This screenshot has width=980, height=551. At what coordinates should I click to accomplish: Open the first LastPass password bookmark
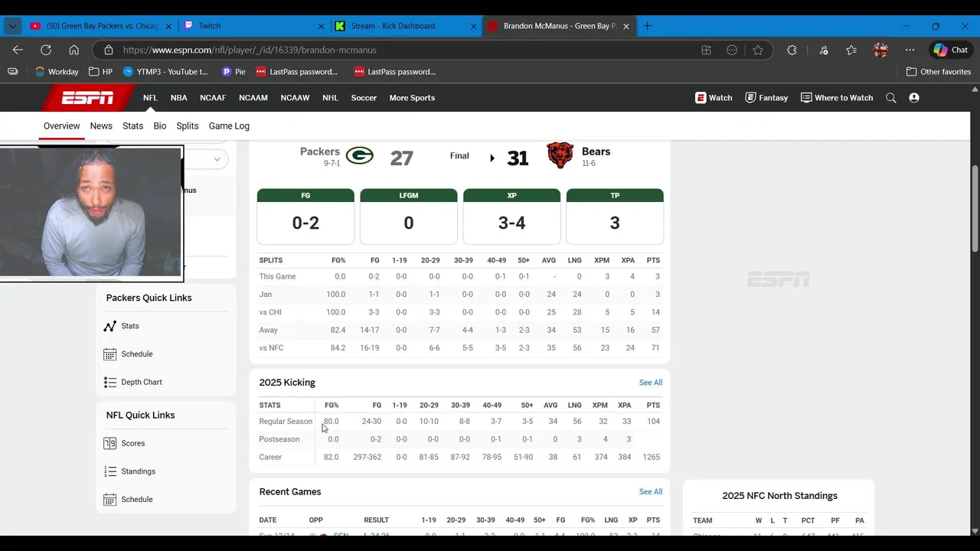[x=296, y=72]
